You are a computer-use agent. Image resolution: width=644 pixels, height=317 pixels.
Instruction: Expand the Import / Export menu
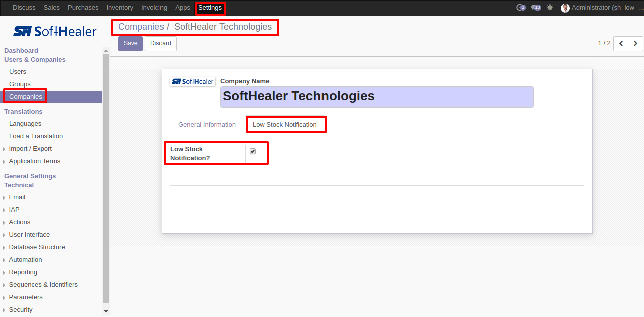tap(30, 149)
